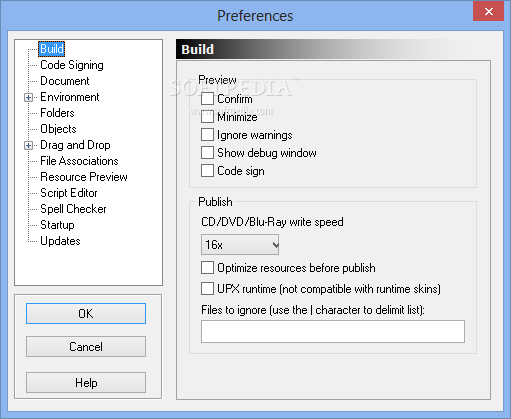511x419 pixels.
Task: Open the write speed 16x dropdown
Action: coord(240,245)
